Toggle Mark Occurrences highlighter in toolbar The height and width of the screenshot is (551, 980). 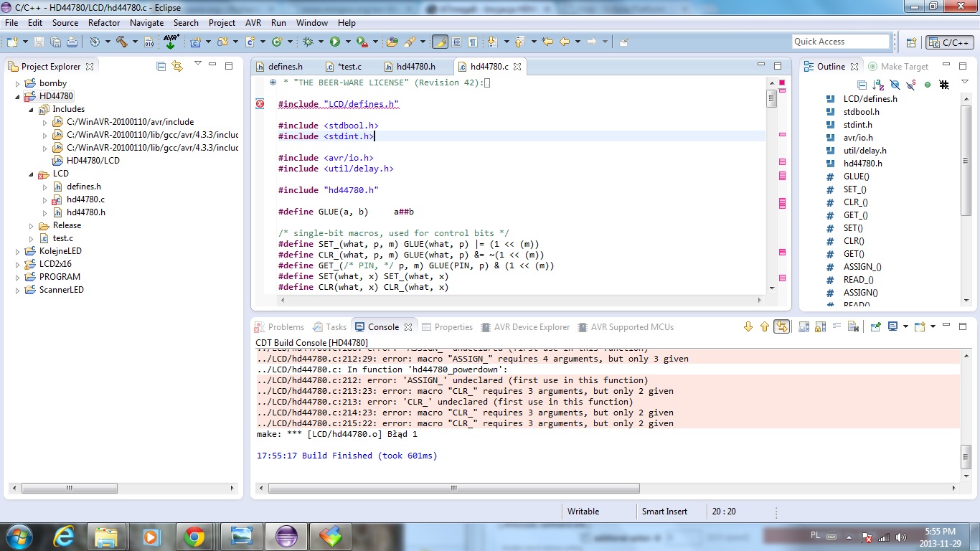440,42
